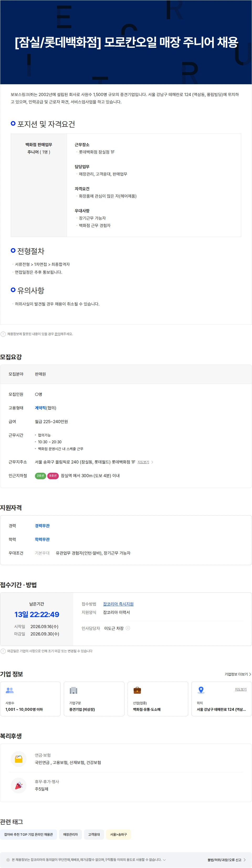Click the 판매원 recruitment field text
Screen dimensions: 252x868
click(40, 374)
